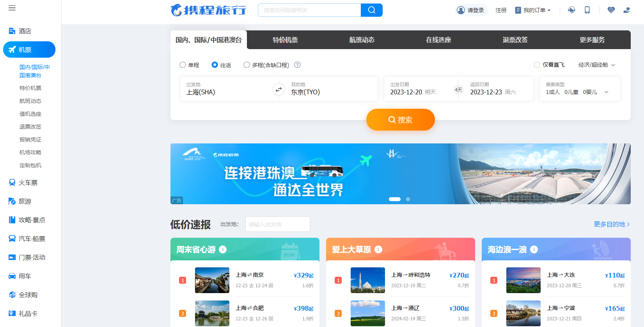Click the hand holding heart icon
The height and width of the screenshot is (327, 644).
[627, 10]
